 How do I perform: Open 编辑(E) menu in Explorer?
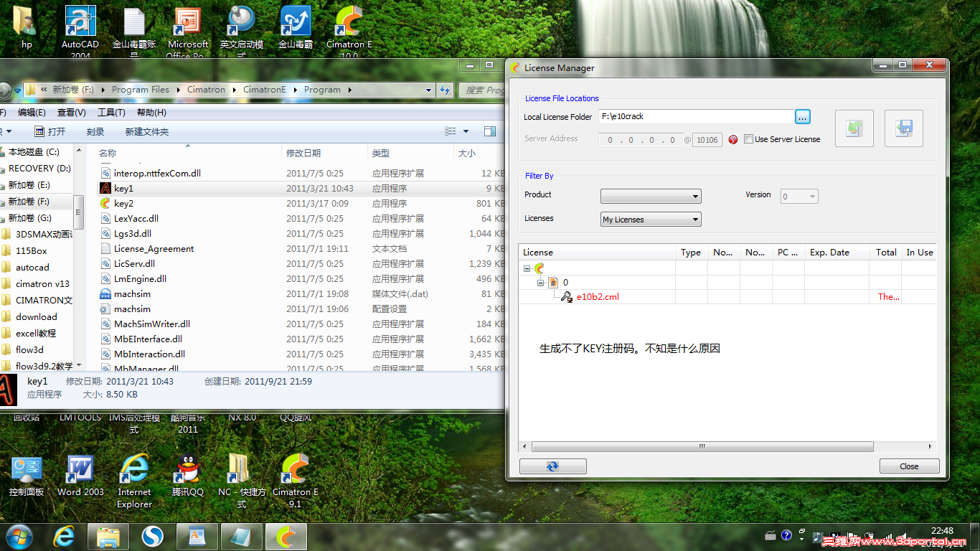32,113
